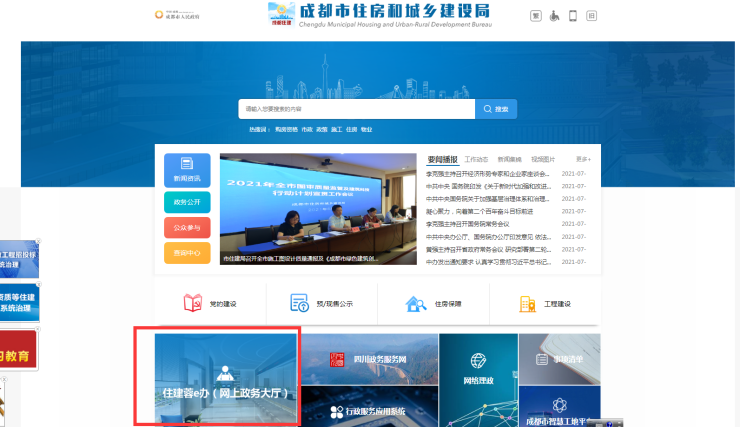Open the 四川政务服务网 tile
The width and height of the screenshot is (740, 427).
[370, 359]
